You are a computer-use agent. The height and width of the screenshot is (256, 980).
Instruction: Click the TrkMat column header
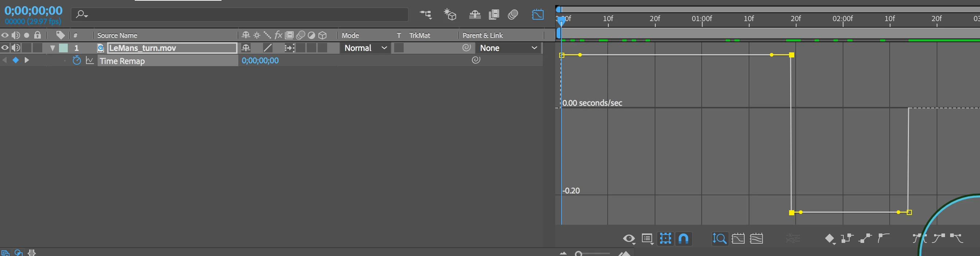[x=420, y=35]
